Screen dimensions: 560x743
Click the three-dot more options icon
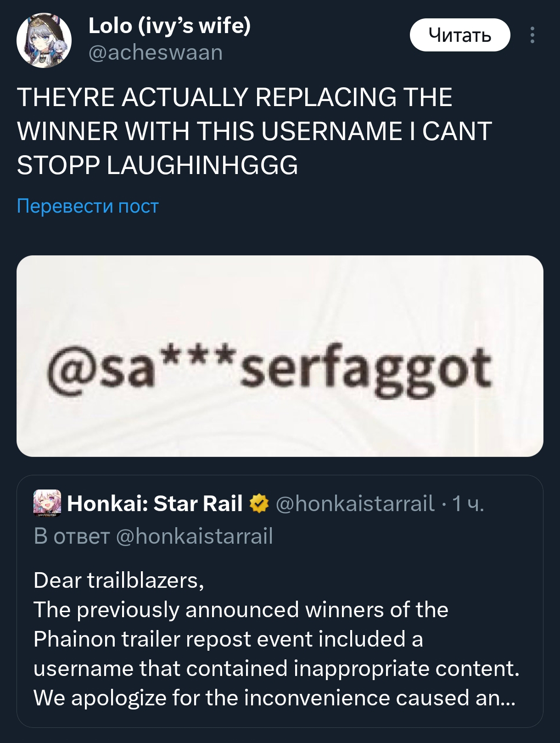click(532, 35)
